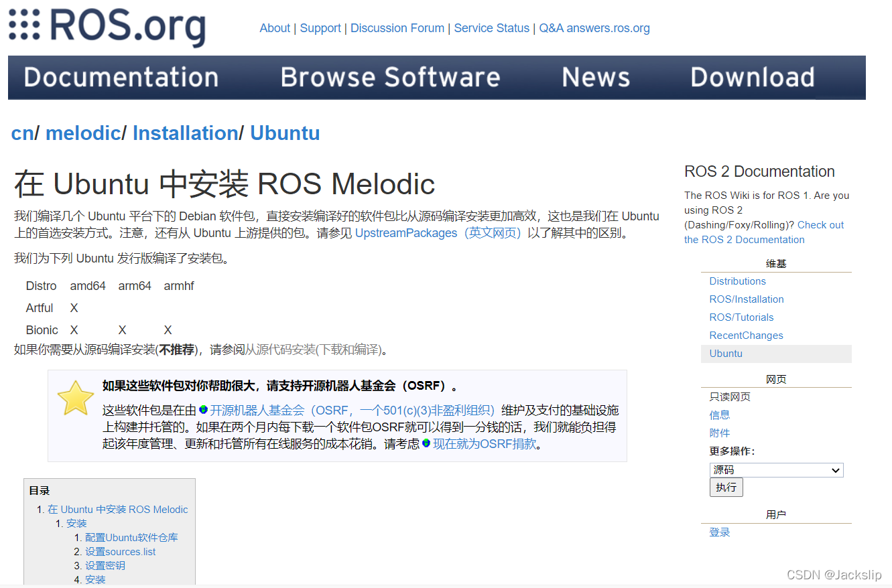This screenshot has width=892, height=588.
Task: Click 只读网页 in the sidebar
Action: (x=730, y=397)
